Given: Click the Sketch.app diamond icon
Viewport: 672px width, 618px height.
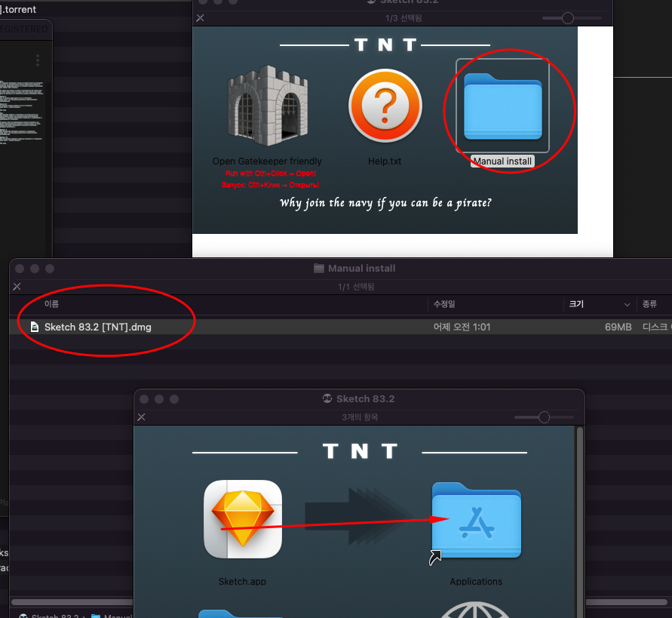Looking at the screenshot, I should pyautogui.click(x=243, y=519).
